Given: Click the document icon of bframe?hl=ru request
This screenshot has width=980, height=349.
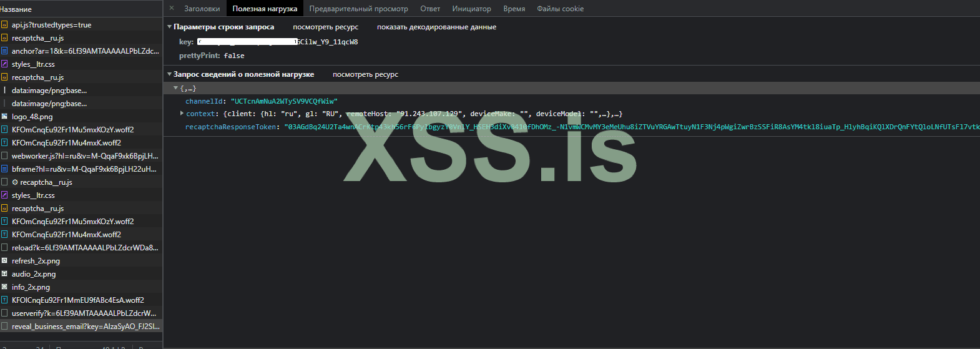Looking at the screenshot, I should [4, 169].
